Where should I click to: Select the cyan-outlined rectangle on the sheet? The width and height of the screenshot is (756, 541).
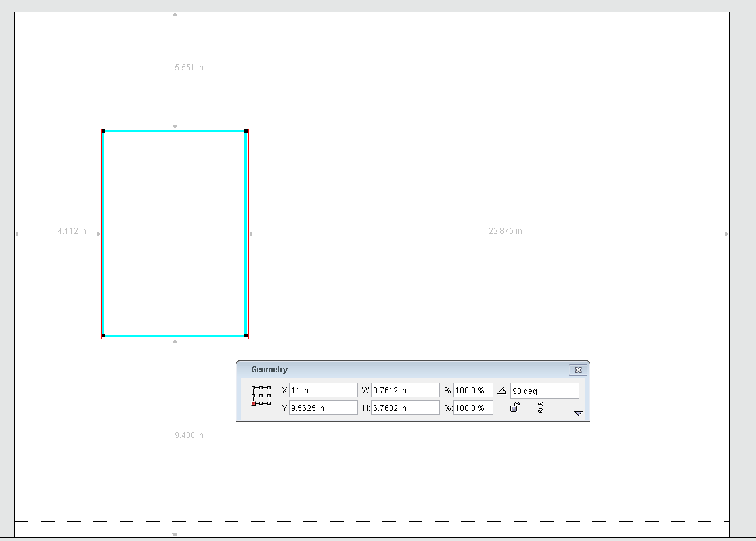pyautogui.click(x=175, y=234)
